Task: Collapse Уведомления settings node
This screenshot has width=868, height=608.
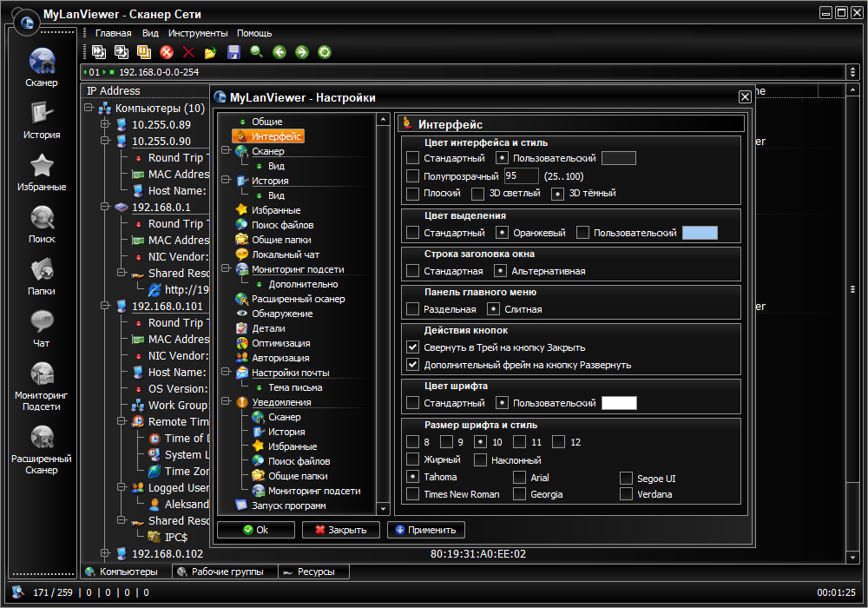Action: (226, 401)
